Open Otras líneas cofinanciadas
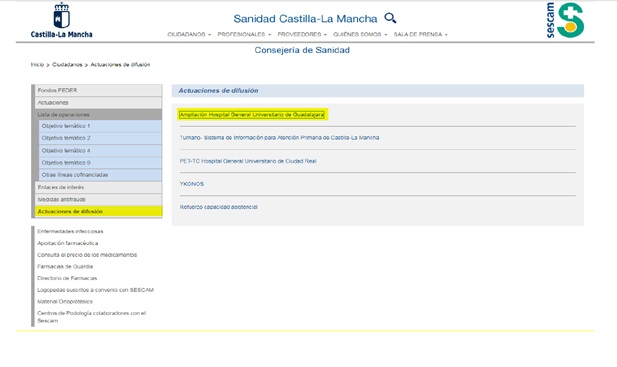 100,175
